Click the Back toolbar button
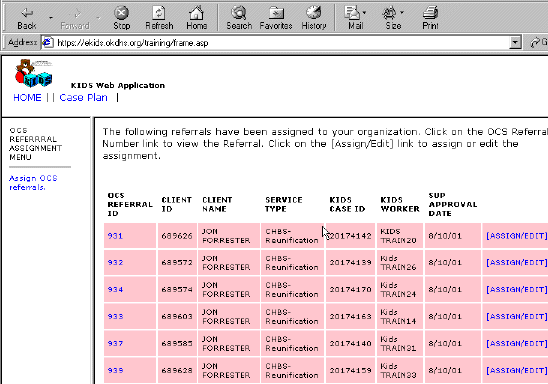548x384 pixels. point(27,18)
